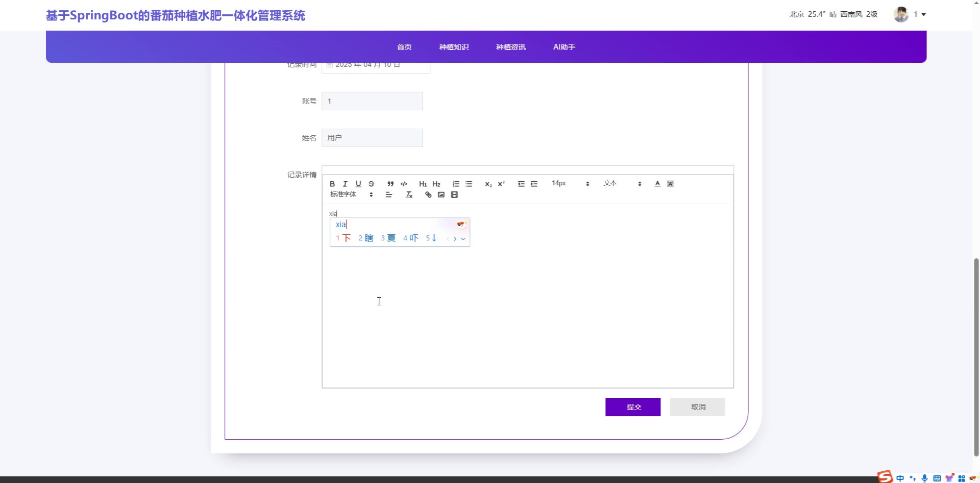Apply strikethrough text formatting
This screenshot has height=483, width=980.
tap(371, 184)
